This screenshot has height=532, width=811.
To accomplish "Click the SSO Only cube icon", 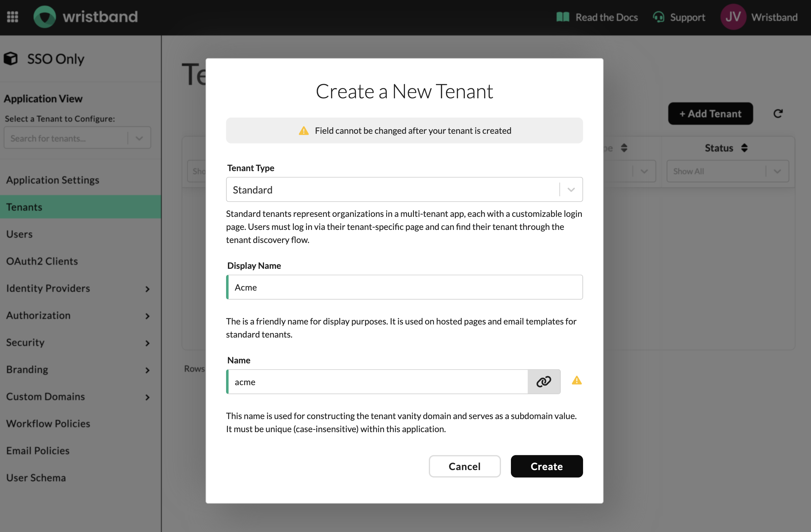I will click(x=11, y=58).
